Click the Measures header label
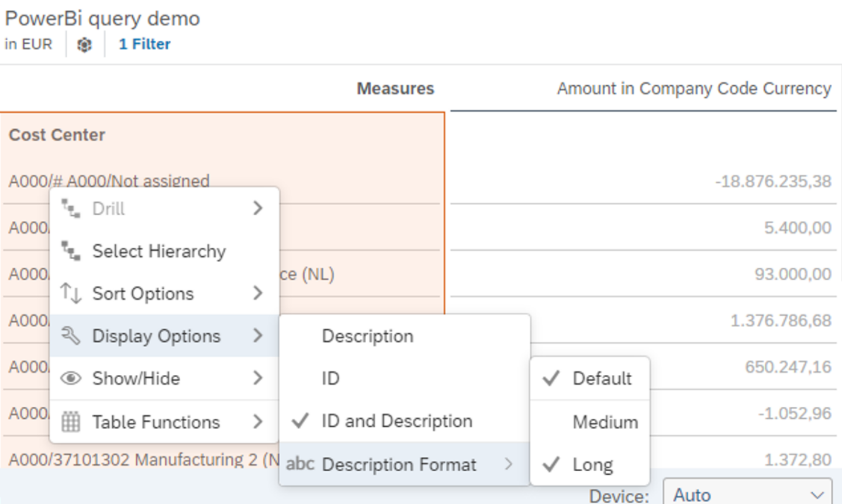Screen dimensions: 842x504 [x=395, y=88]
